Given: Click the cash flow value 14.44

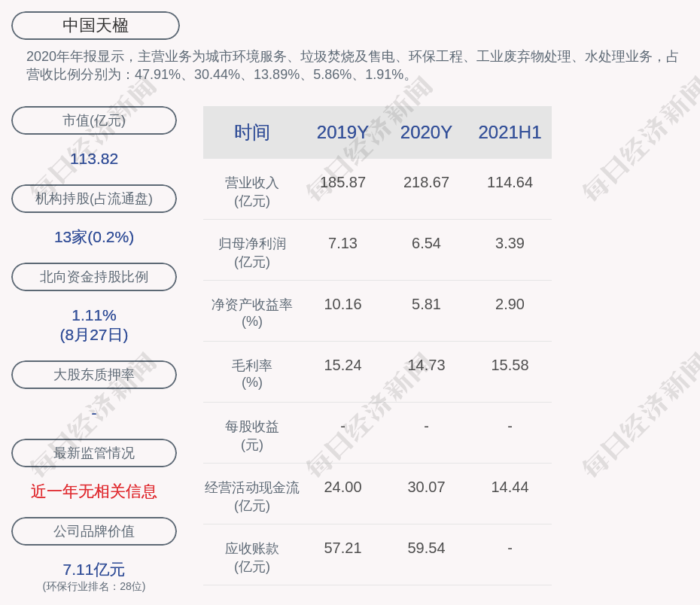Looking at the screenshot, I should [x=510, y=487].
